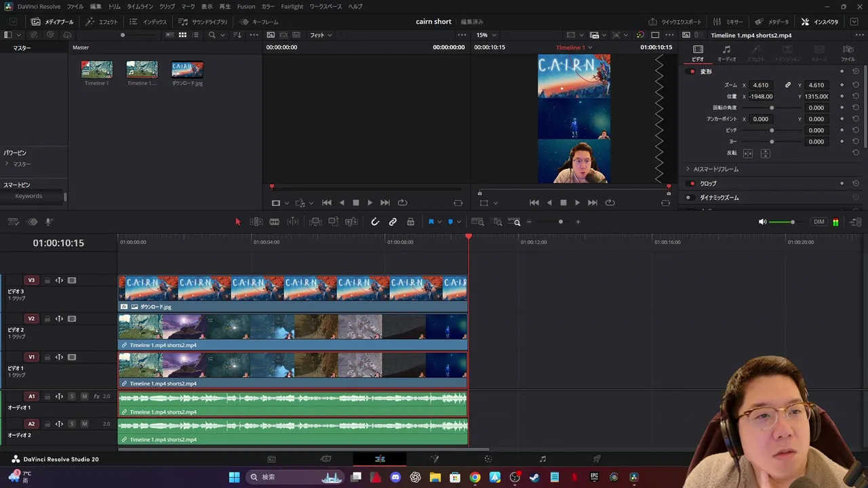
Task: Reset the ズーム parameter
Action: [856, 85]
